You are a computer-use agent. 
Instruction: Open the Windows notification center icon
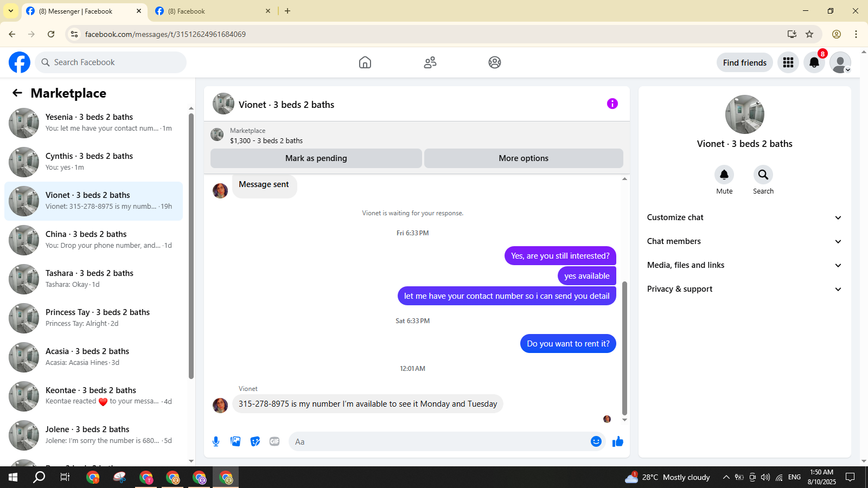[850, 477]
